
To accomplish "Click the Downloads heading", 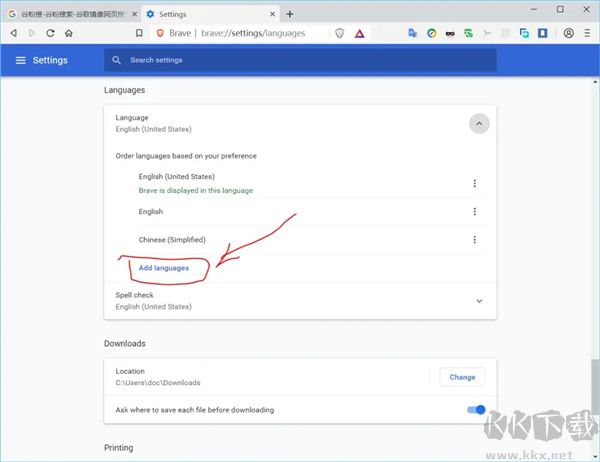I will (125, 343).
